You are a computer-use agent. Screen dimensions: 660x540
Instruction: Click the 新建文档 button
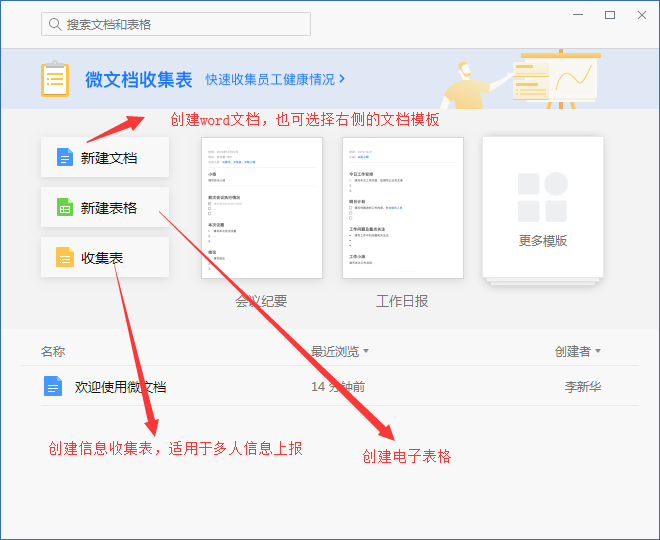pos(105,158)
